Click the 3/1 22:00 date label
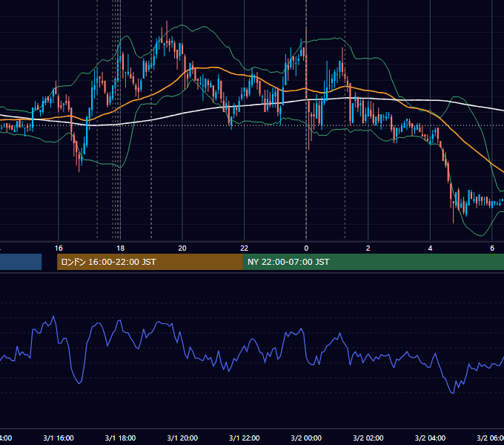Image resolution: width=504 pixels, height=445 pixels. point(245,438)
